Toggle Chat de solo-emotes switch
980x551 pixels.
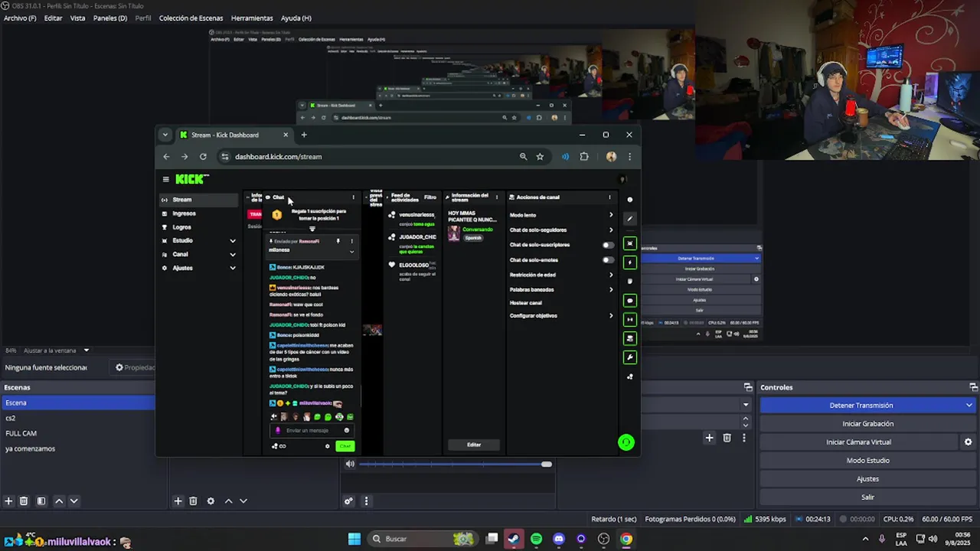[608, 259]
